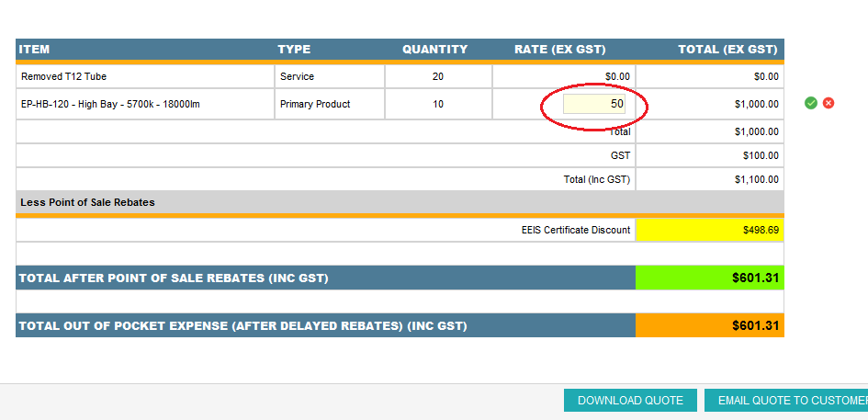Click the RATE (EX GST) column header

(x=560, y=50)
